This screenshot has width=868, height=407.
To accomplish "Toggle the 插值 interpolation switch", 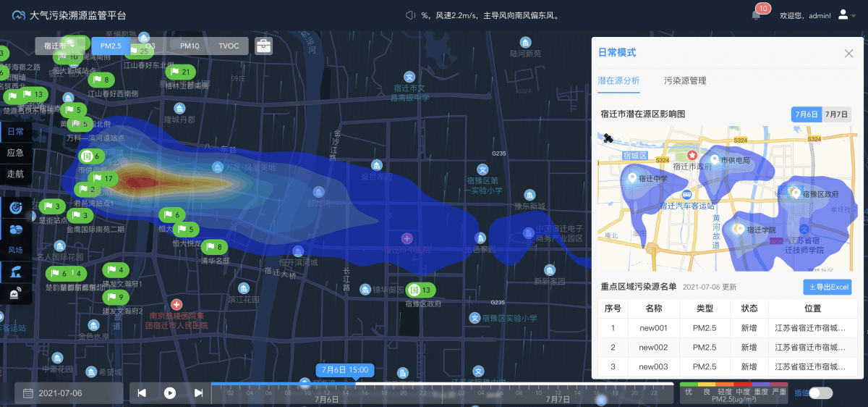I will pos(820,393).
